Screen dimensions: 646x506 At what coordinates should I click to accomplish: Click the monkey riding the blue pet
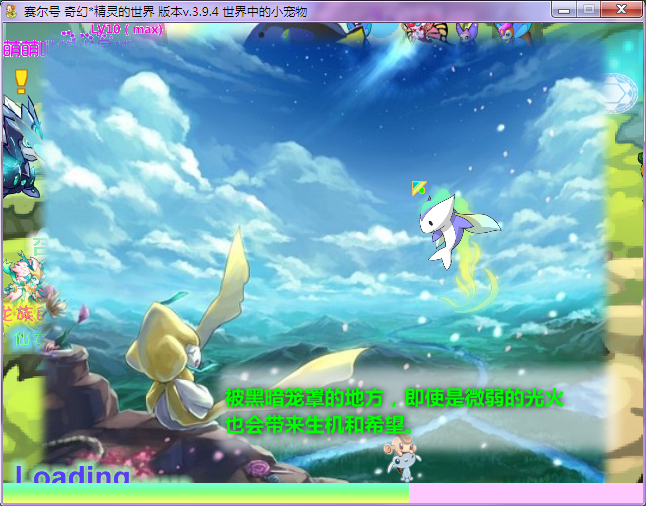402,457
